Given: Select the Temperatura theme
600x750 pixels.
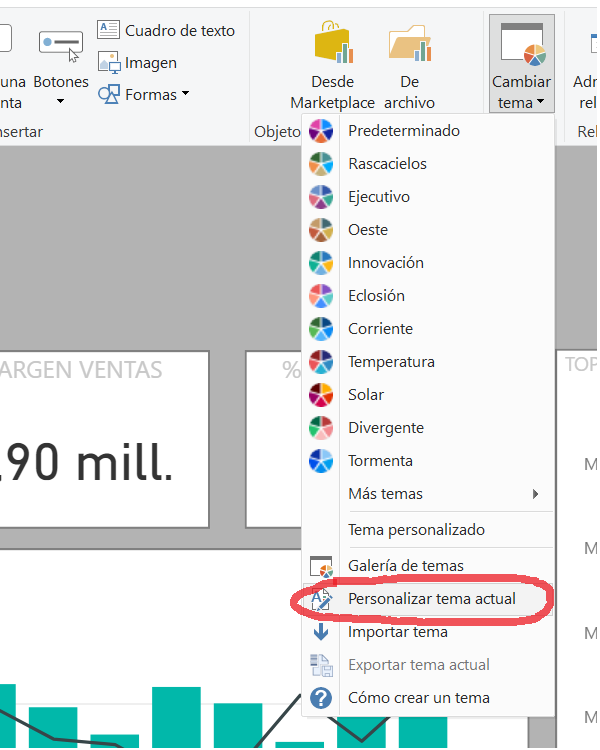Looking at the screenshot, I should point(428,362).
